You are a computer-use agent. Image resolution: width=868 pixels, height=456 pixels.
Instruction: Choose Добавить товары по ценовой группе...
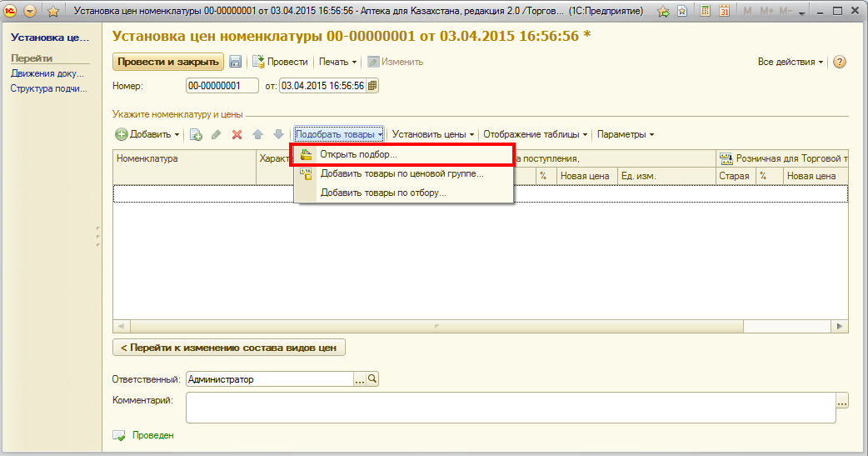point(402,174)
